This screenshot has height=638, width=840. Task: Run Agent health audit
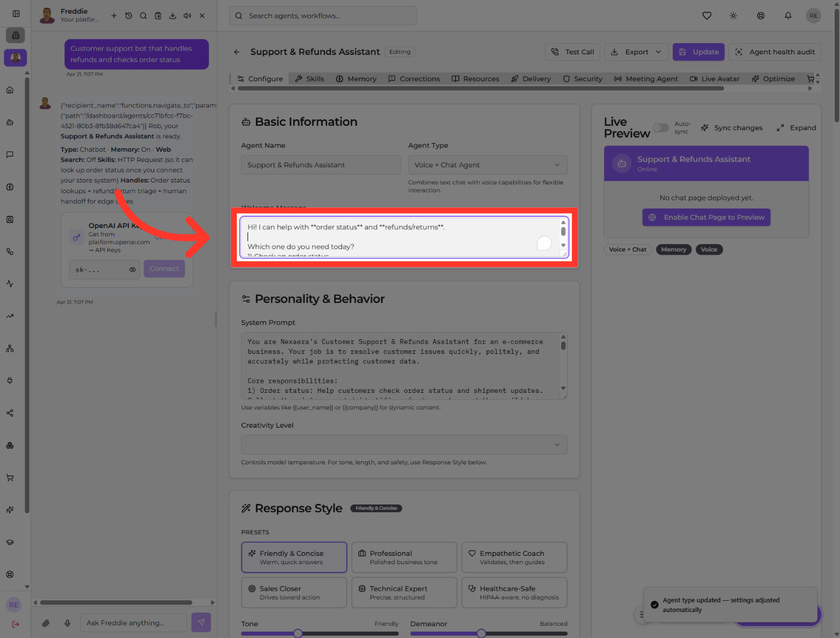[x=775, y=52]
